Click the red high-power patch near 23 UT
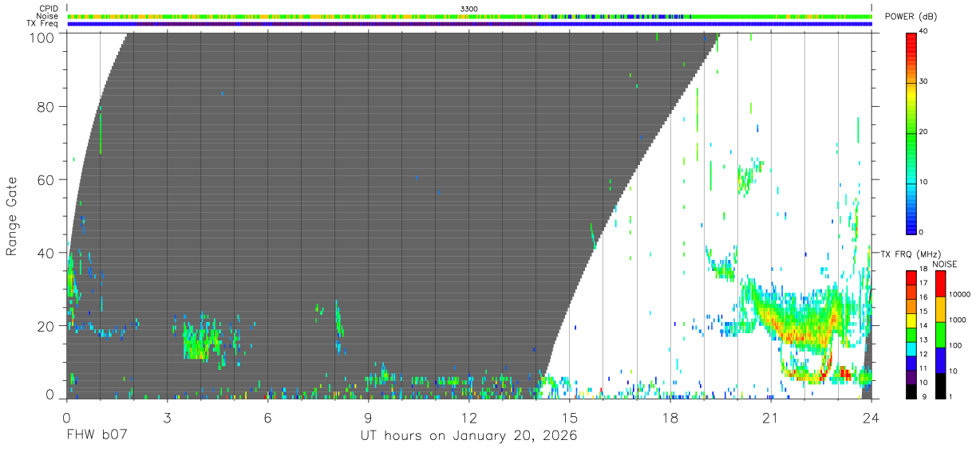This screenshot has height=452, width=980. tap(845, 373)
